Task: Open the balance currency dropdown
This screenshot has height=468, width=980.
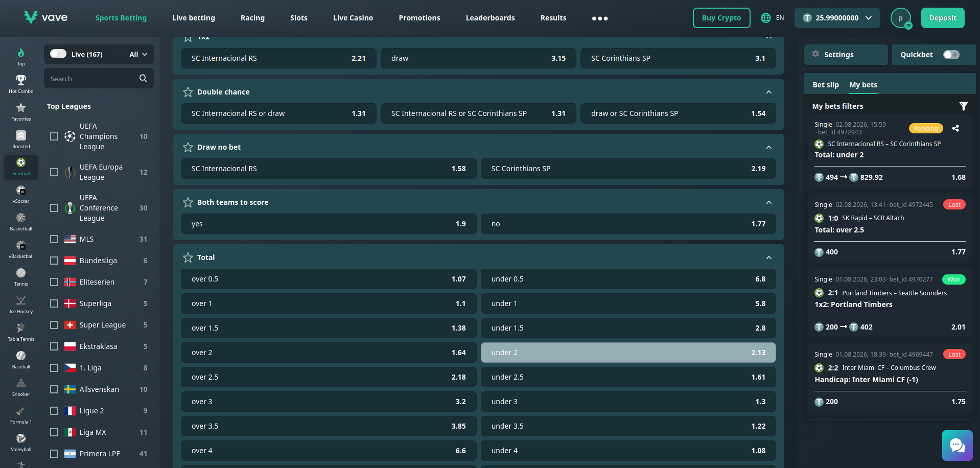Action: [837, 18]
